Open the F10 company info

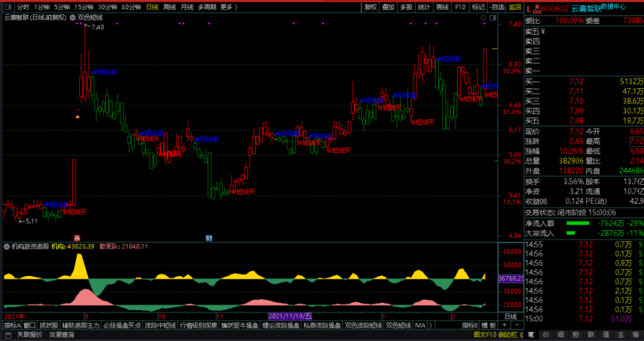(x=460, y=7)
